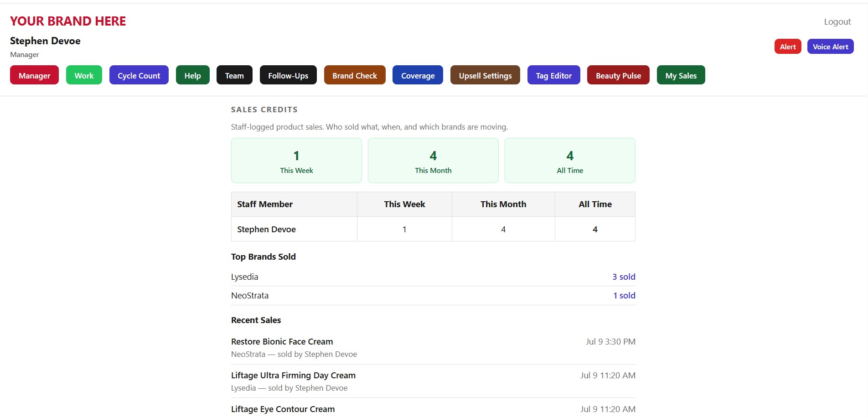Viewport: 868px width, 418px height.
Task: Click the This Week table column header
Action: coord(404,204)
